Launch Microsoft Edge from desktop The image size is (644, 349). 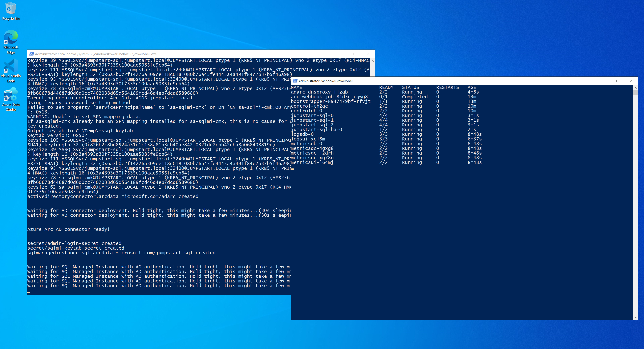click(x=11, y=42)
